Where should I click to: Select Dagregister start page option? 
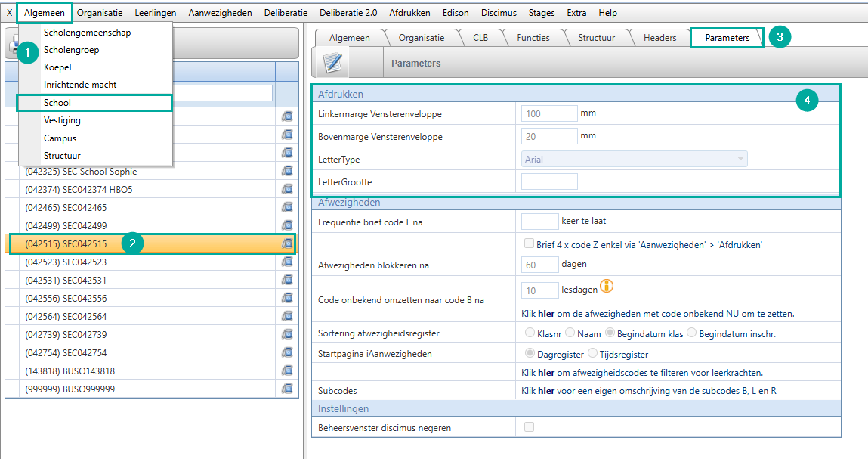[530, 353]
